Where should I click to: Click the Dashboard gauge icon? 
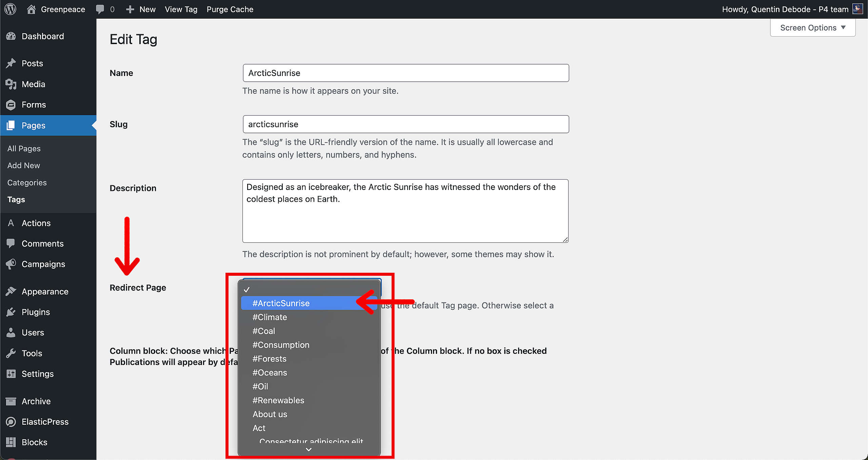coord(11,36)
